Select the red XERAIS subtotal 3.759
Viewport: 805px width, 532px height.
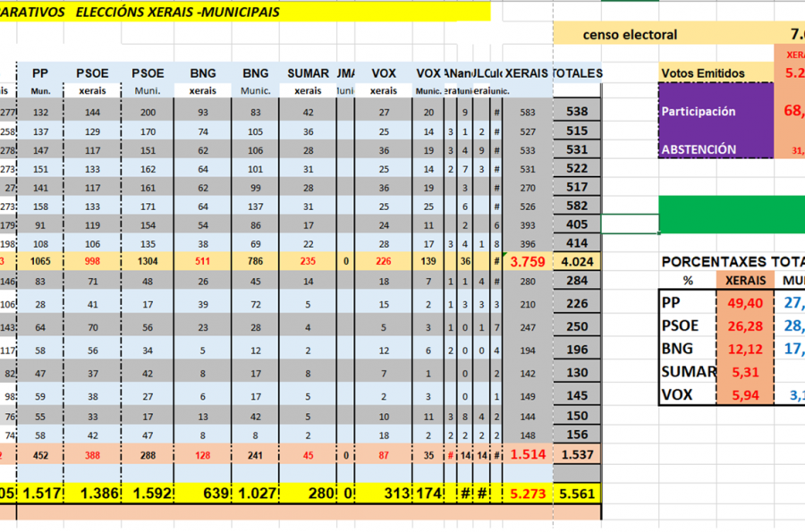(x=528, y=262)
